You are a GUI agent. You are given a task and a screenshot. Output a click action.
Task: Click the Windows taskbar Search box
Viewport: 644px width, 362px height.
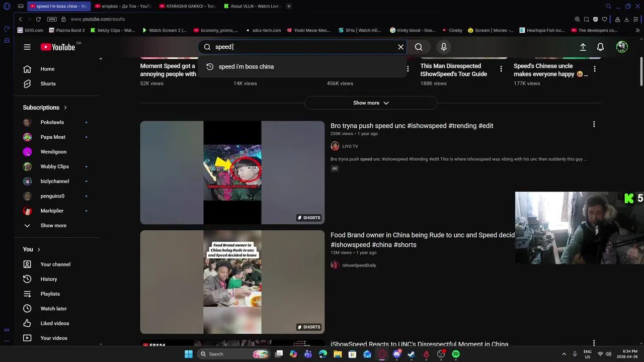pos(233,354)
